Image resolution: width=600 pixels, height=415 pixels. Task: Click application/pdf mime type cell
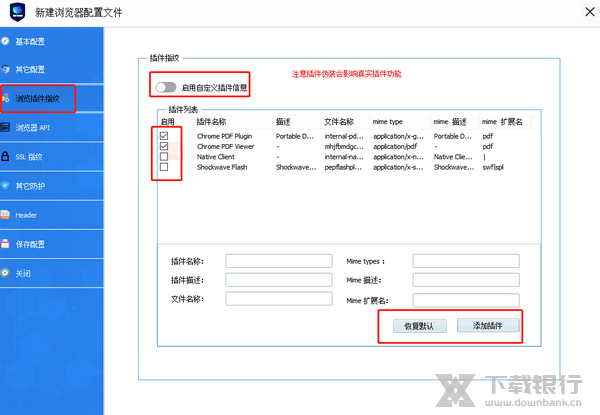click(x=395, y=146)
